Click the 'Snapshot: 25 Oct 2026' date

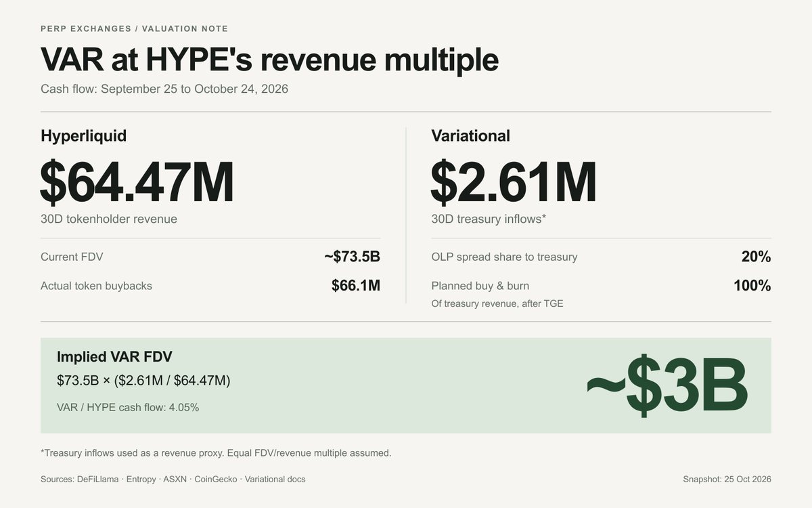[727, 479]
